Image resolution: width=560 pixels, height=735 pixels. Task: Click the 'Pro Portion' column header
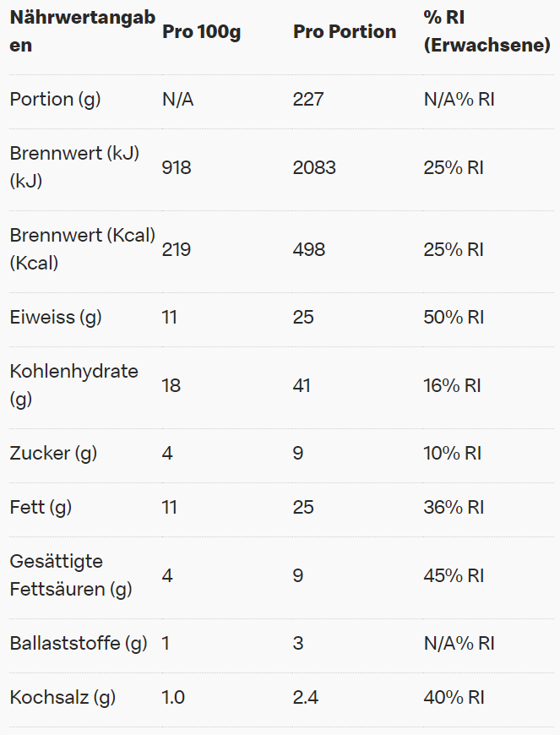click(x=345, y=32)
